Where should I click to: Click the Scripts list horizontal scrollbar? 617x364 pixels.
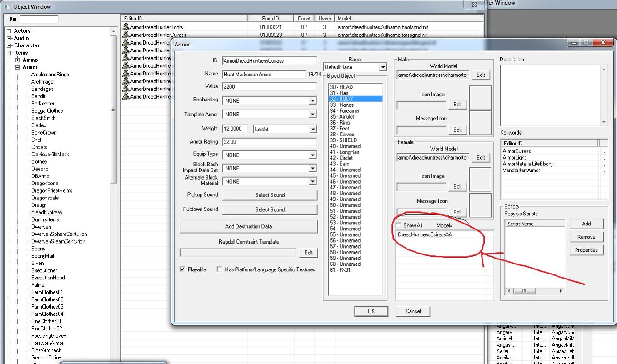(x=534, y=291)
